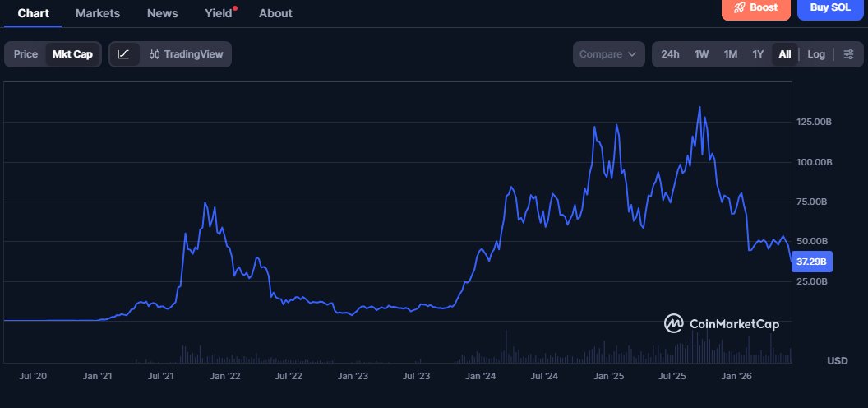The width and height of the screenshot is (868, 408).
Task: Click the Jul '21 date label
Action: point(161,377)
